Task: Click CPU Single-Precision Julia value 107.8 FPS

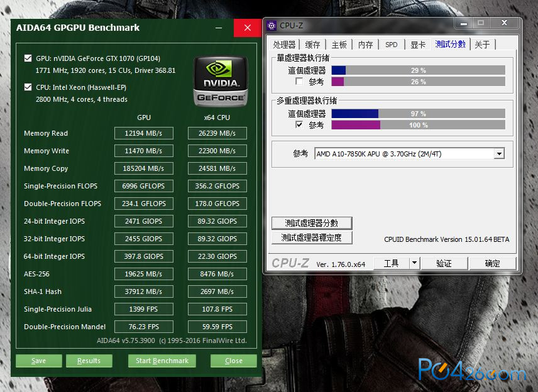Action: (x=217, y=309)
